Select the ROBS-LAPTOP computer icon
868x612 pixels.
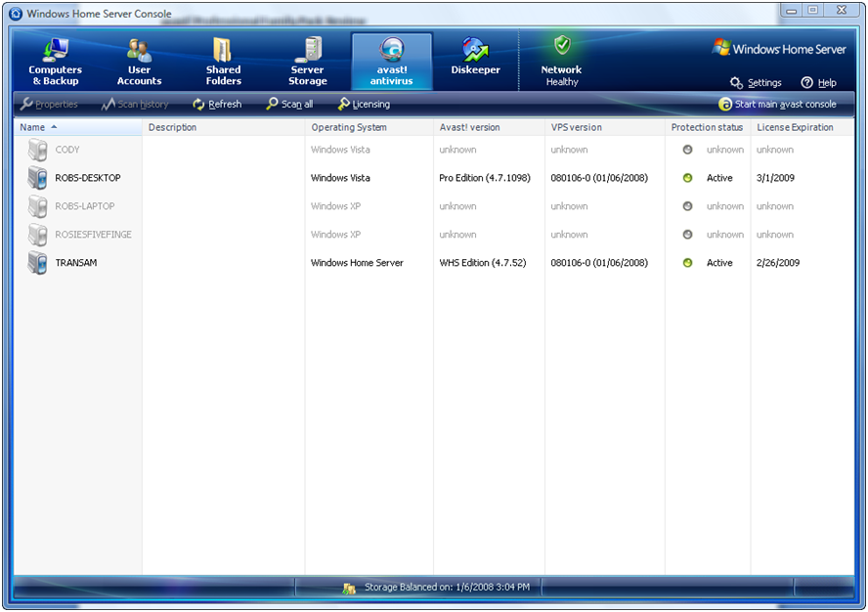click(38, 206)
